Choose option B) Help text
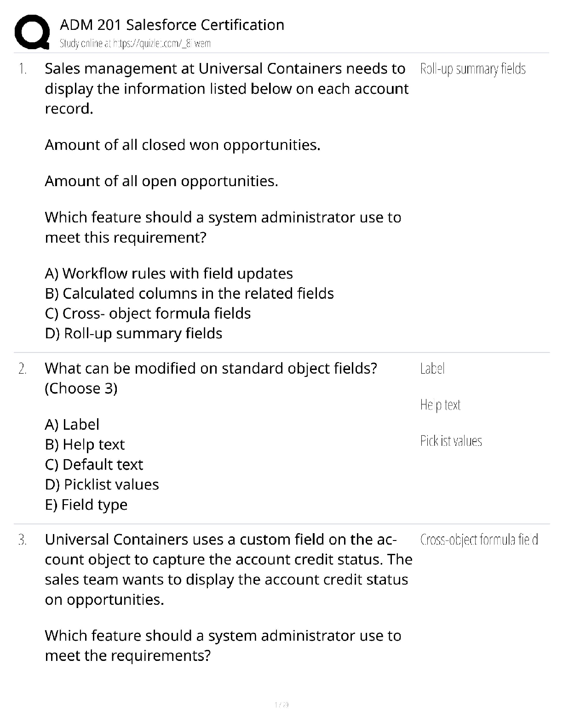 pos(85,444)
